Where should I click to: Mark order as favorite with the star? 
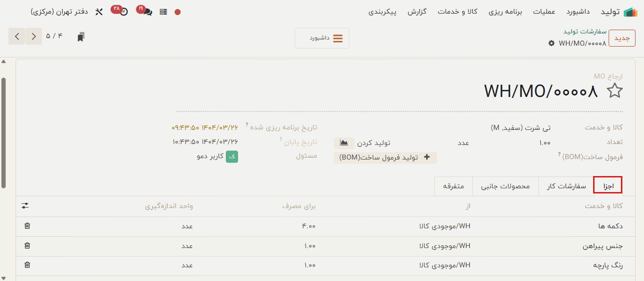[614, 91]
